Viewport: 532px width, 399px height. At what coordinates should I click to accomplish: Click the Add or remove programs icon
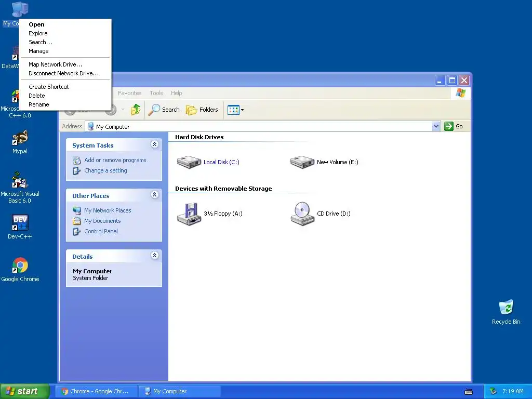point(77,160)
